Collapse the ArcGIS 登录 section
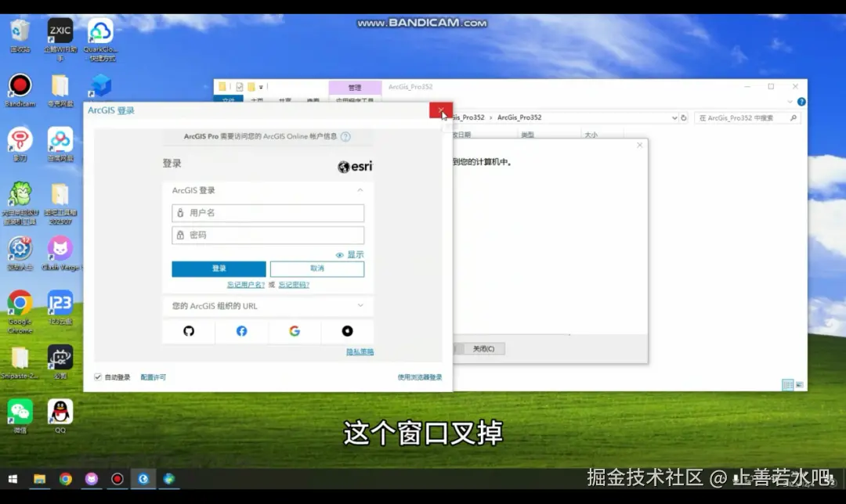The height and width of the screenshot is (504, 846). coord(360,189)
